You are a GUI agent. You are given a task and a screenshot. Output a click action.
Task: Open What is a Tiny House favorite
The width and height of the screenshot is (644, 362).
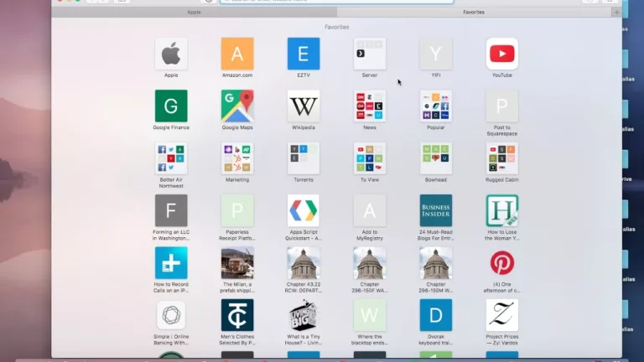tap(304, 315)
